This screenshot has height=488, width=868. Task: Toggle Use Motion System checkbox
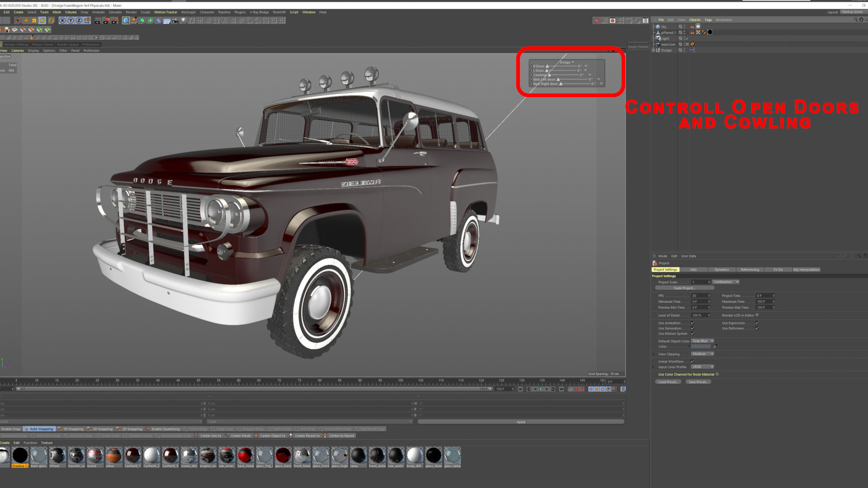(692, 334)
